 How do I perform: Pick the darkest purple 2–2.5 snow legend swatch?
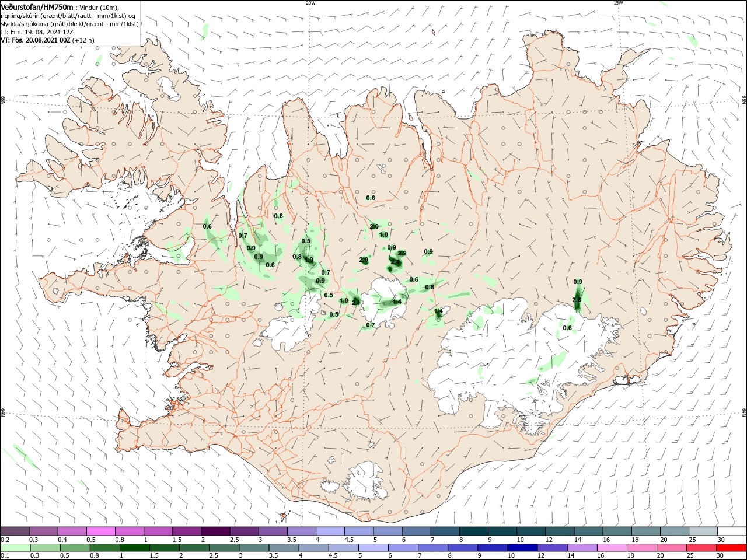[x=216, y=531]
